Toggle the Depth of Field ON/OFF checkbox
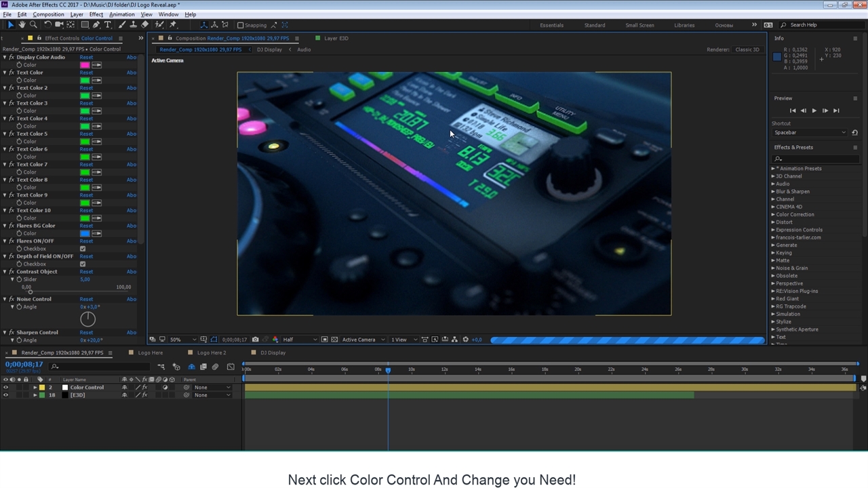Image resolution: width=868 pixels, height=488 pixels. tap(83, 264)
